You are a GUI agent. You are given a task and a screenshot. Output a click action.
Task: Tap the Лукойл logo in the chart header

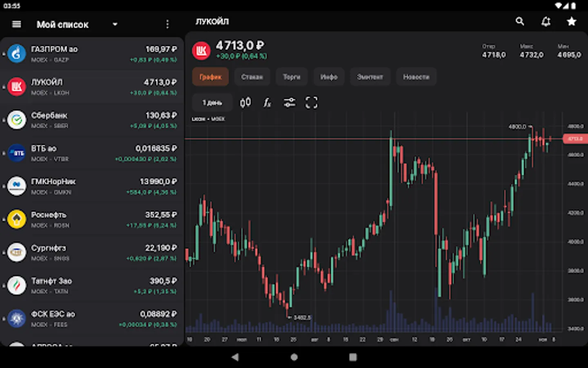pyautogui.click(x=201, y=51)
